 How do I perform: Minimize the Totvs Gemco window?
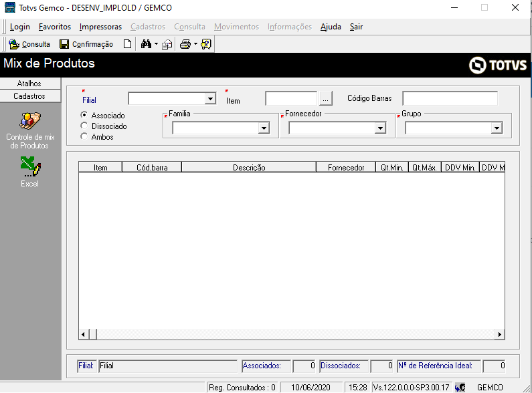point(454,7)
